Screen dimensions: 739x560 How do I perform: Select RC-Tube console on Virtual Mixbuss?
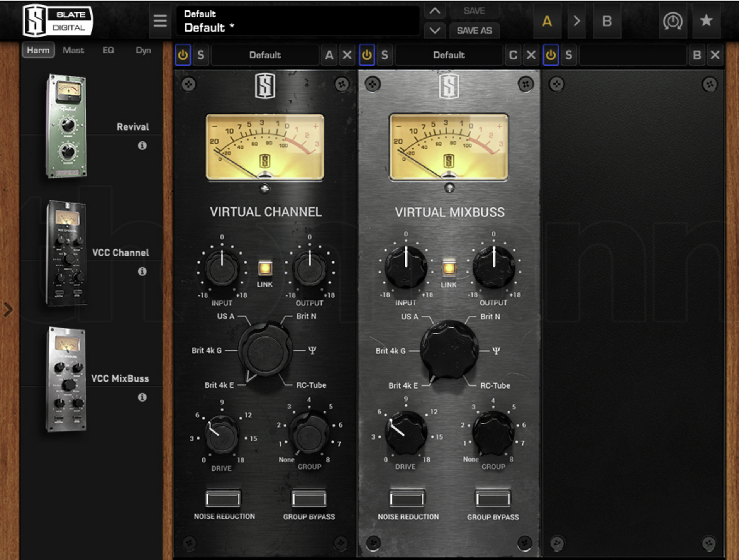tap(495, 385)
